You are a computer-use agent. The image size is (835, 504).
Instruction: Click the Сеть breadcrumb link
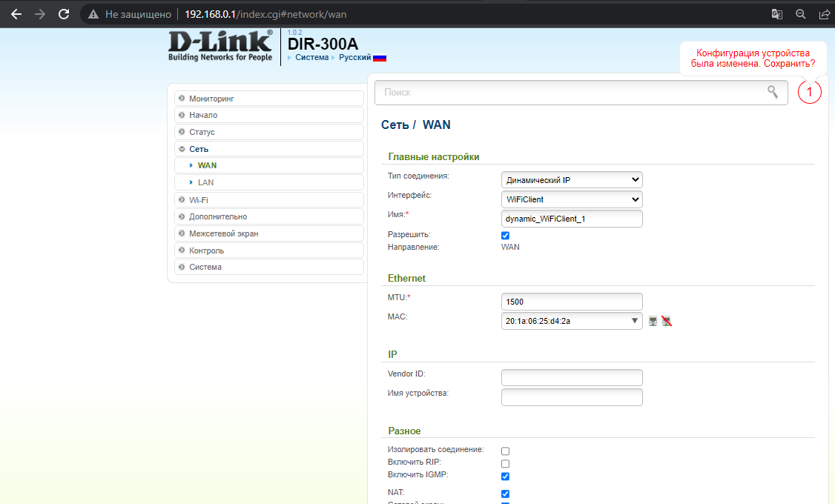click(395, 125)
